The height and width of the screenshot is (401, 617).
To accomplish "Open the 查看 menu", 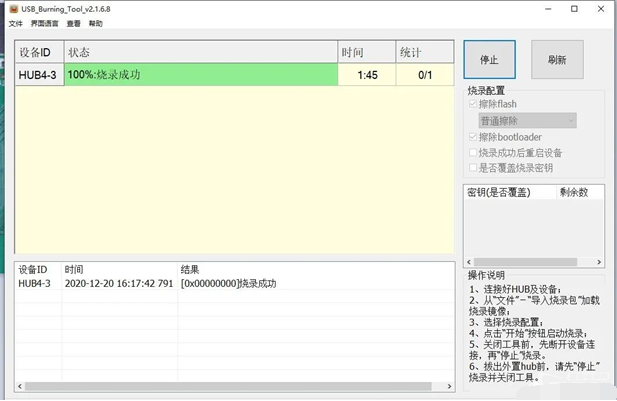I will (74, 23).
